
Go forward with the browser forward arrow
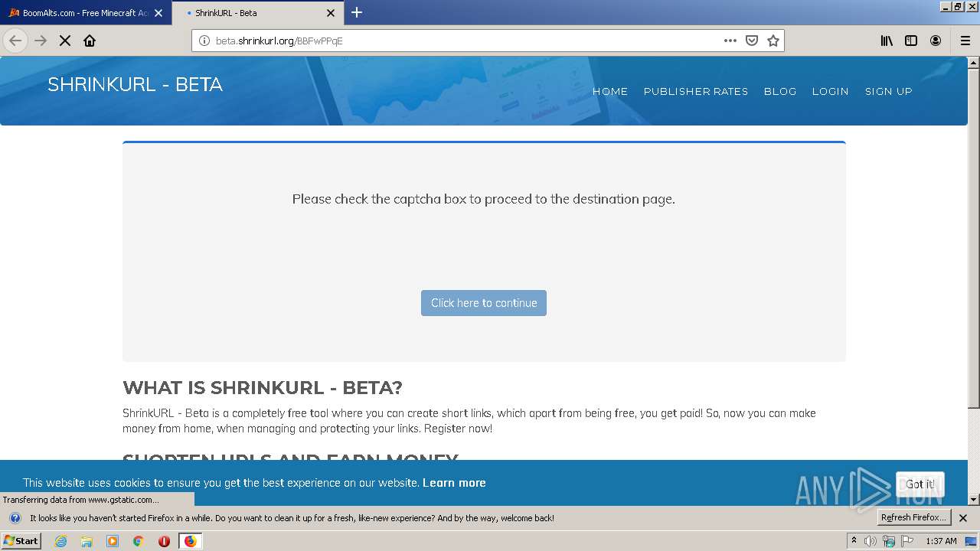point(41,41)
